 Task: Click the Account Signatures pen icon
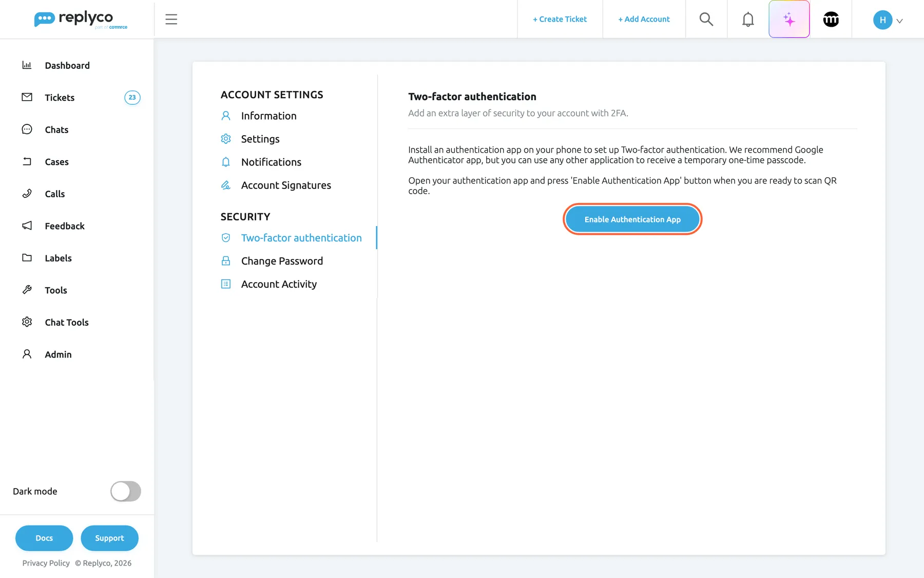click(x=226, y=185)
